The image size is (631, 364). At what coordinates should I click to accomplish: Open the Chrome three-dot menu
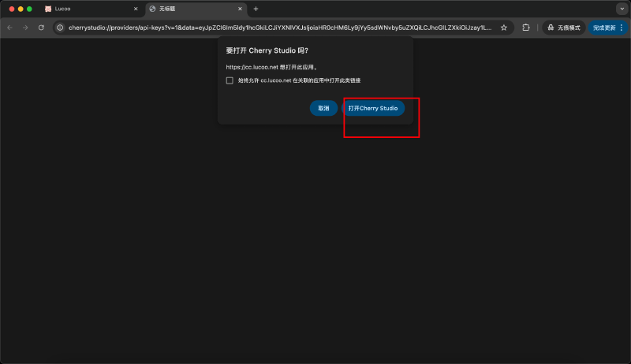(x=622, y=28)
